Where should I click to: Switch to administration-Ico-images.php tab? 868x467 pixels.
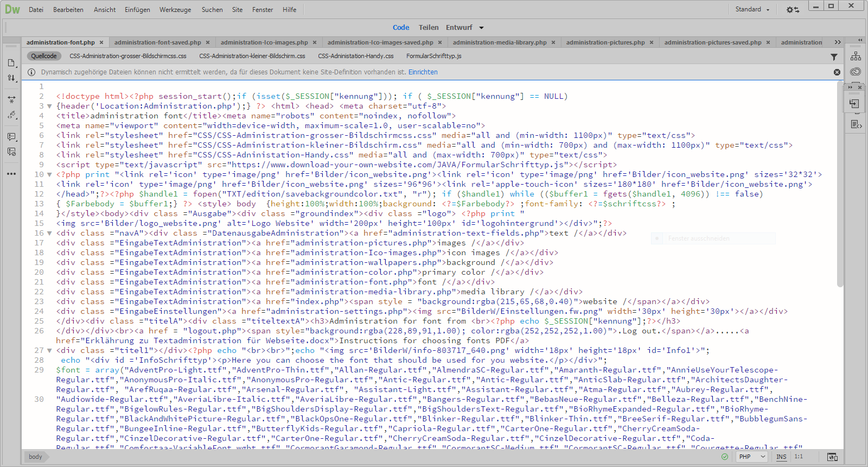tap(264, 42)
